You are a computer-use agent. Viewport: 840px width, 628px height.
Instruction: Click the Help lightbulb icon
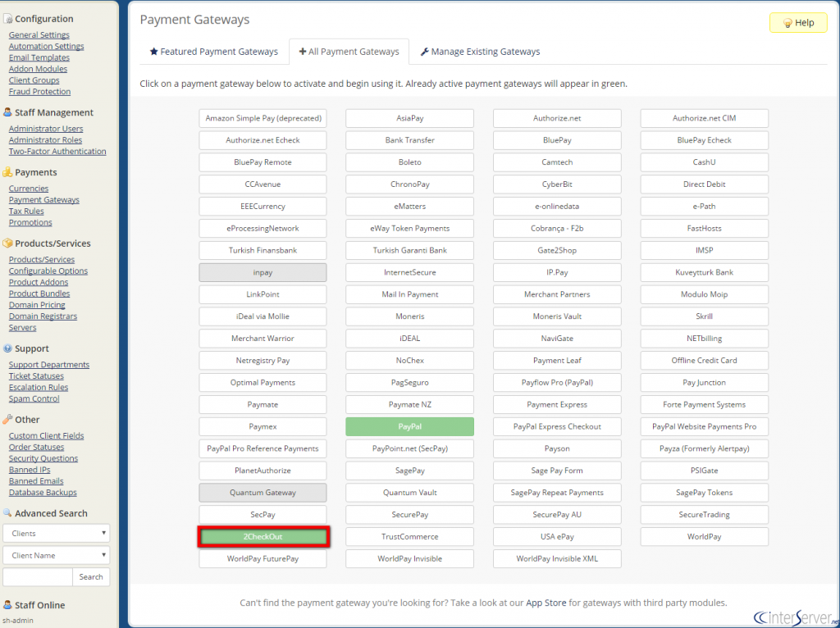787,23
